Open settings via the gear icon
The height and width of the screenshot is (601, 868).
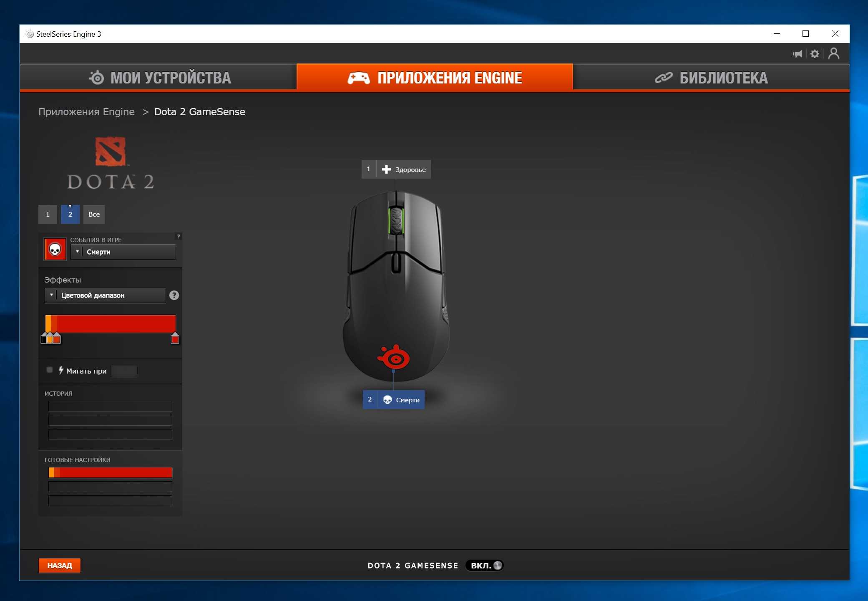coord(815,54)
